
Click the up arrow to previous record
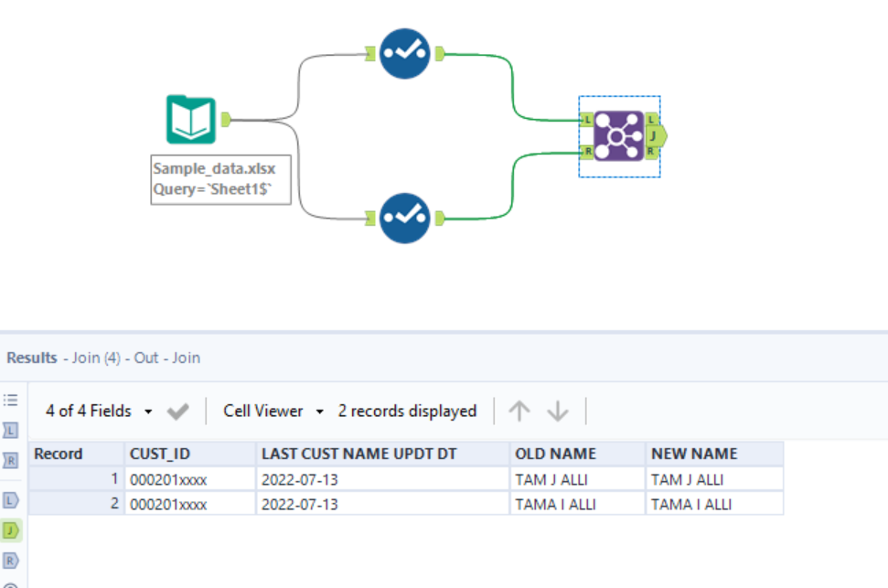click(x=519, y=412)
